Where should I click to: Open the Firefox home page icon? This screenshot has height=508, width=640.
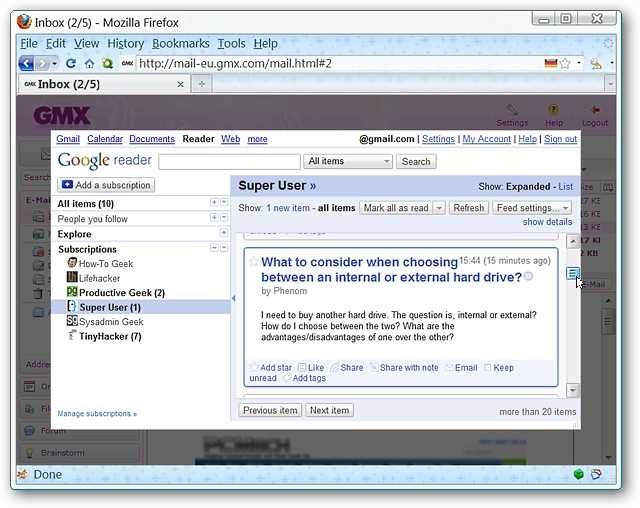point(89,63)
